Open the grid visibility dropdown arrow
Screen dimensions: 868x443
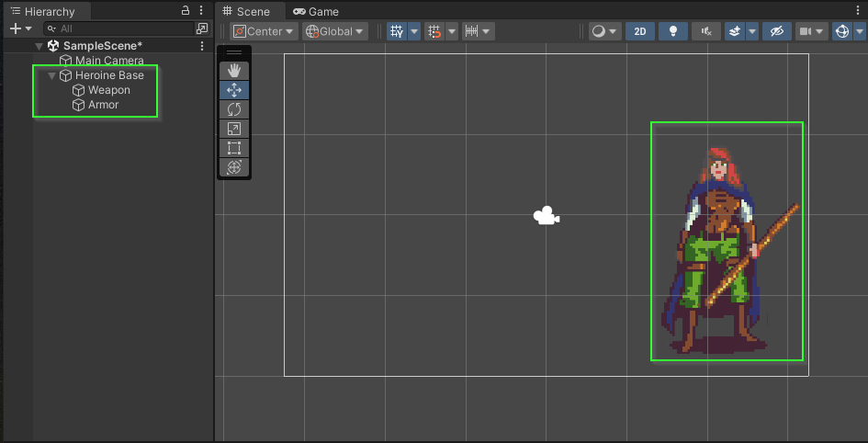click(x=414, y=31)
